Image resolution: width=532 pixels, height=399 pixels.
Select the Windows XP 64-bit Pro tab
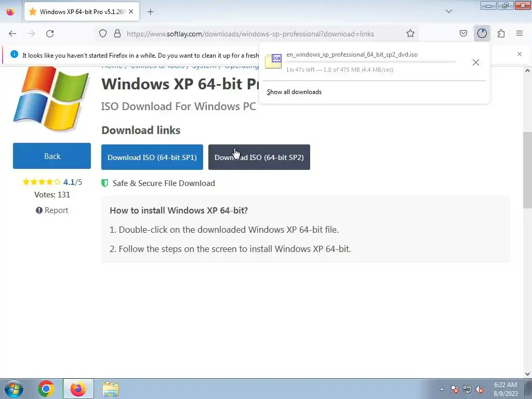(82, 11)
